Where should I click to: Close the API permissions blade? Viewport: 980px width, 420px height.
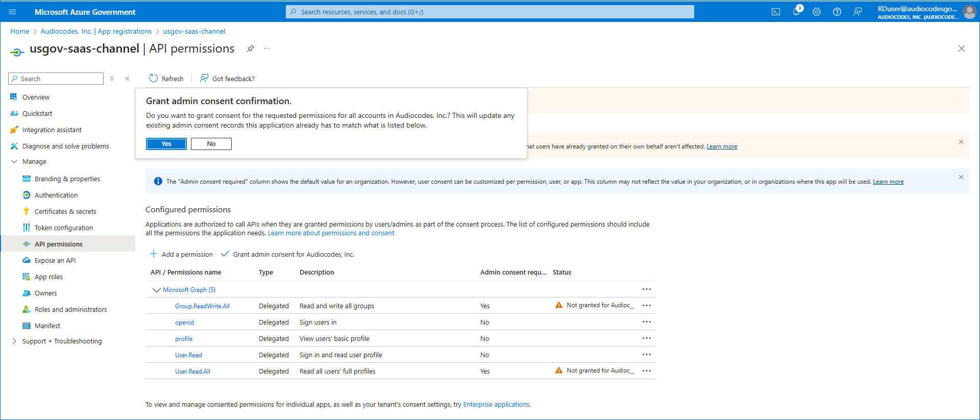962,48
